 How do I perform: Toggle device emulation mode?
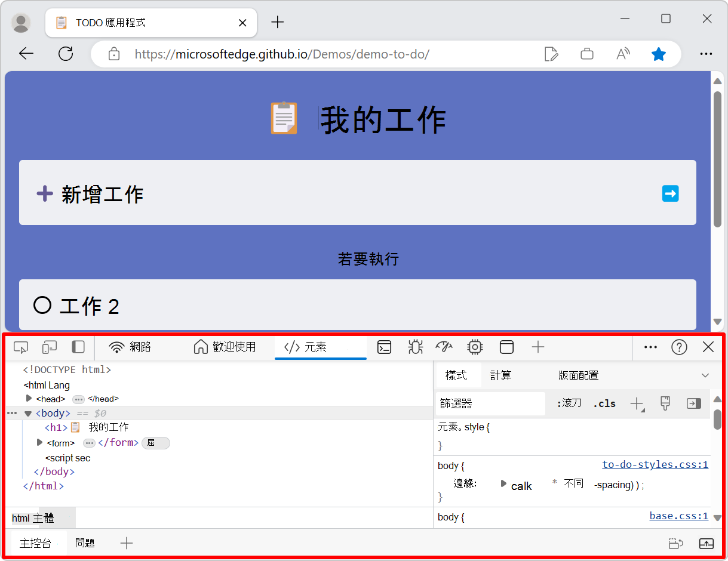[x=50, y=347]
